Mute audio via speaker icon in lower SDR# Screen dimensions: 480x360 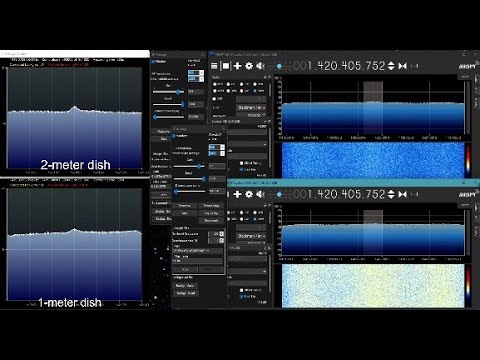260,194
